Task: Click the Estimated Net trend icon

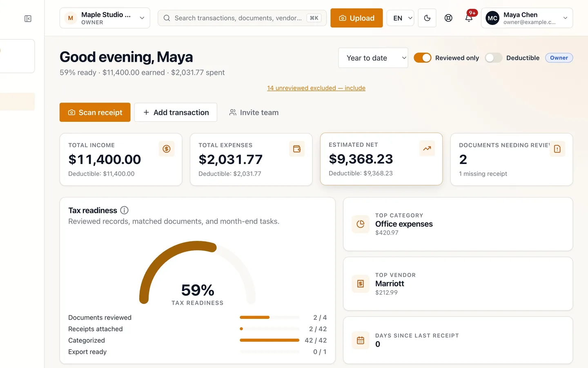Action: 427,148
